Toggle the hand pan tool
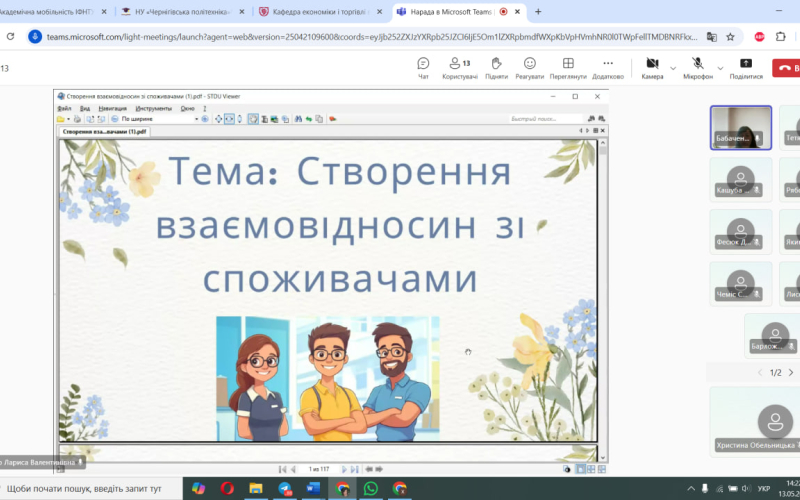This screenshot has width=800, height=500. pyautogui.click(x=253, y=119)
